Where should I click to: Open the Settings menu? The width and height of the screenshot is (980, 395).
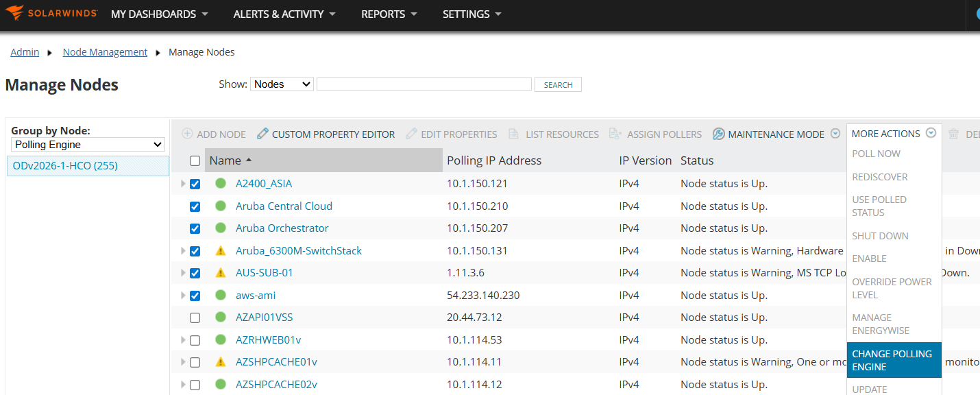tap(472, 14)
